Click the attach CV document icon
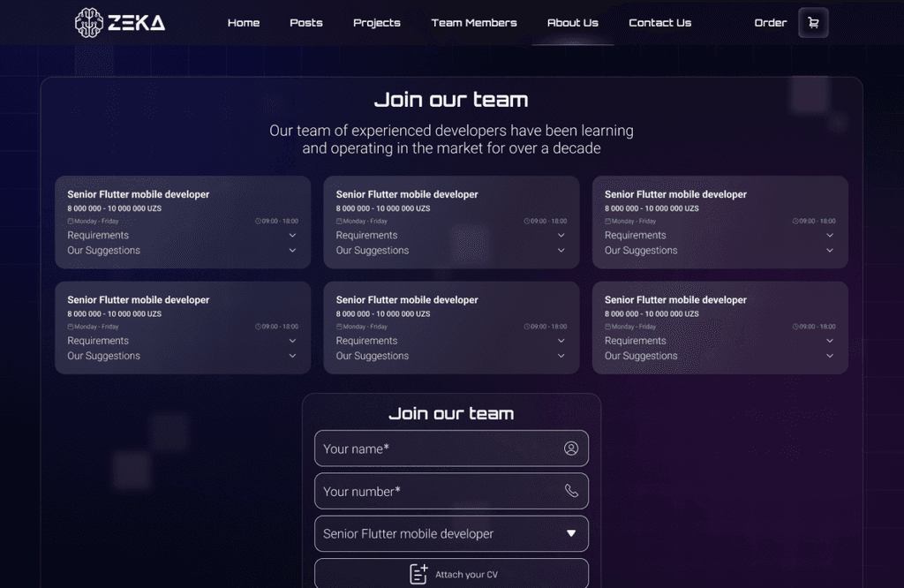This screenshot has height=588, width=904. [418, 574]
